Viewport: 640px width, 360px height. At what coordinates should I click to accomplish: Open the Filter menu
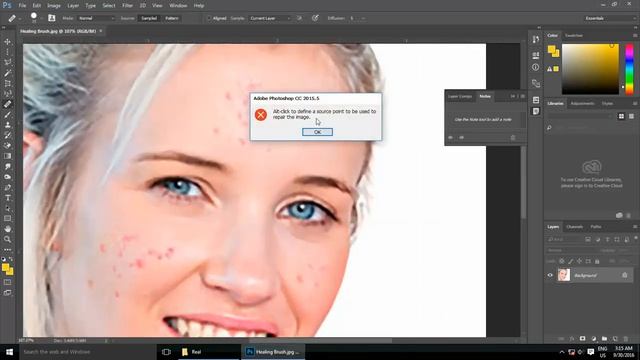[x=127, y=6]
